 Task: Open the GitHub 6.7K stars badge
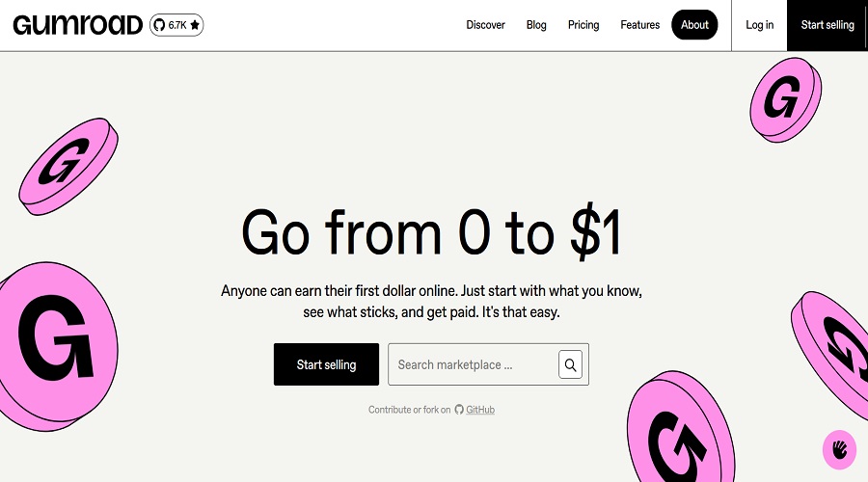176,25
